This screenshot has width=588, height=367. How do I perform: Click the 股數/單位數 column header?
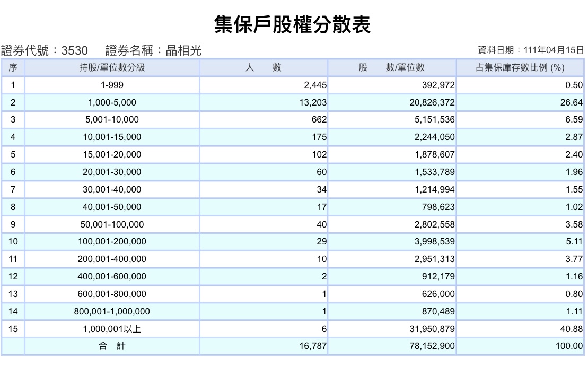click(x=392, y=67)
